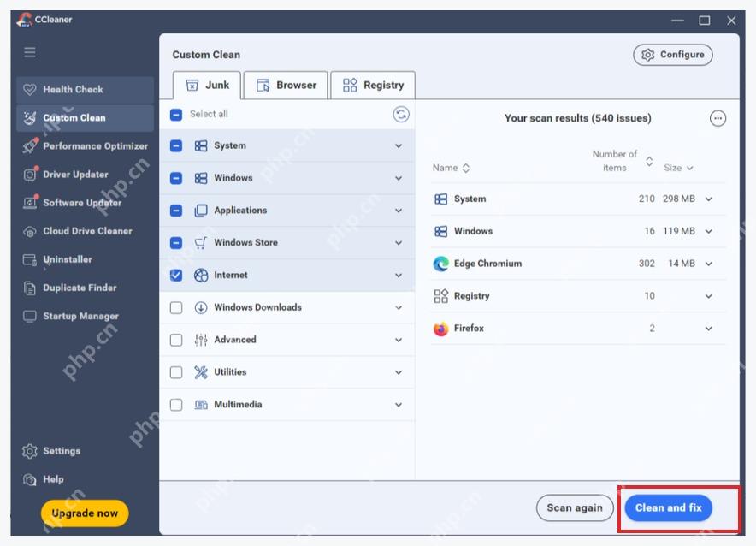Click the Custom Clean broom icon
The height and width of the screenshot is (546, 756).
pyautogui.click(x=30, y=118)
